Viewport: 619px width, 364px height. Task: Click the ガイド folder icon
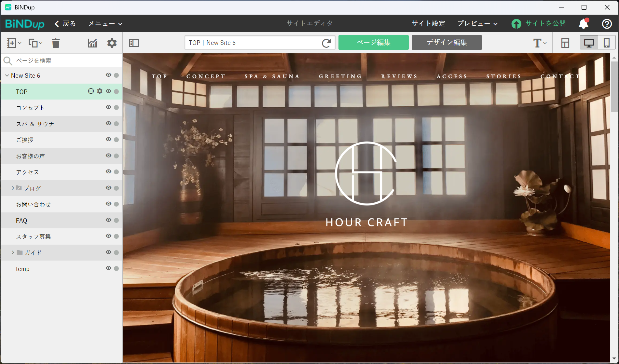pyautogui.click(x=20, y=252)
